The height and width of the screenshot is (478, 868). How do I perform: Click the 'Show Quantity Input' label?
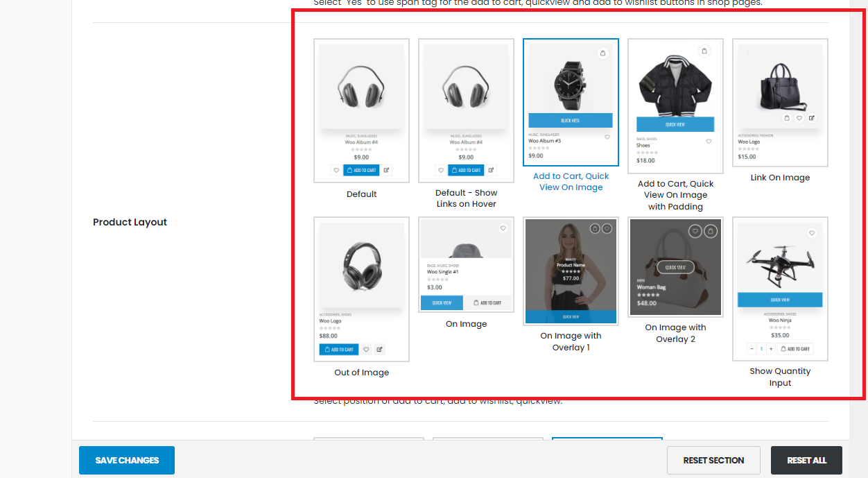[x=780, y=377]
